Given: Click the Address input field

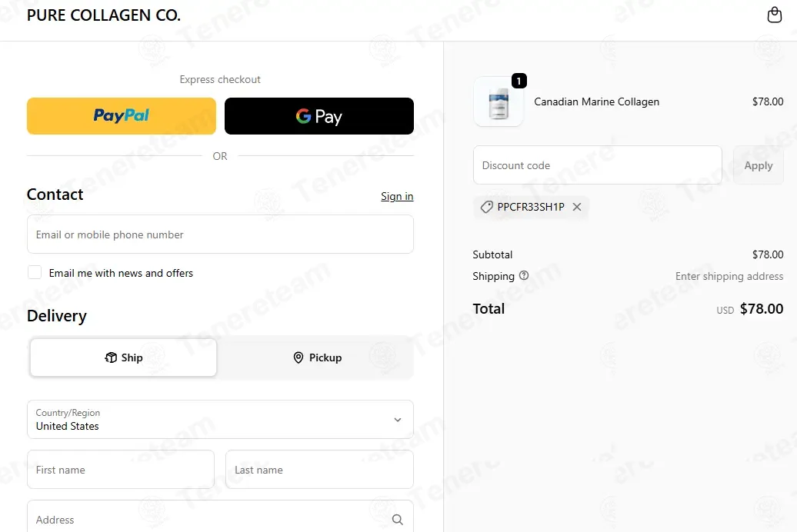Looking at the screenshot, I should point(220,518).
